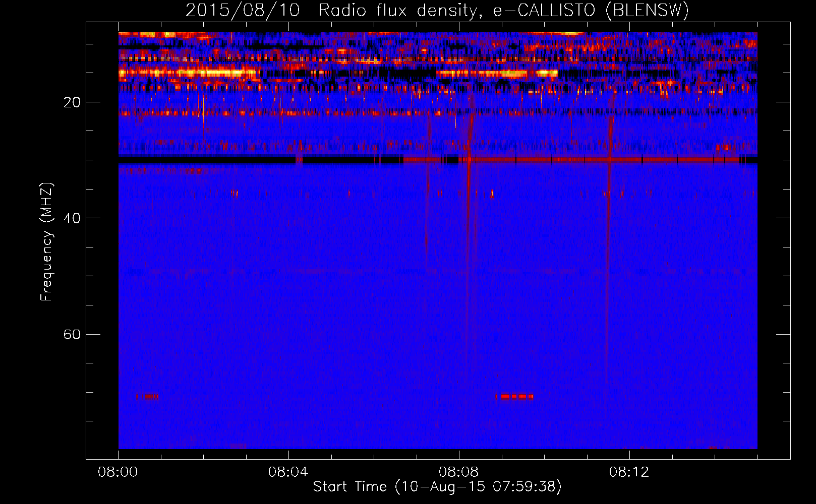This screenshot has width=816, height=504.
Task: Click the '20' frequency tick label
Action: (x=72, y=103)
